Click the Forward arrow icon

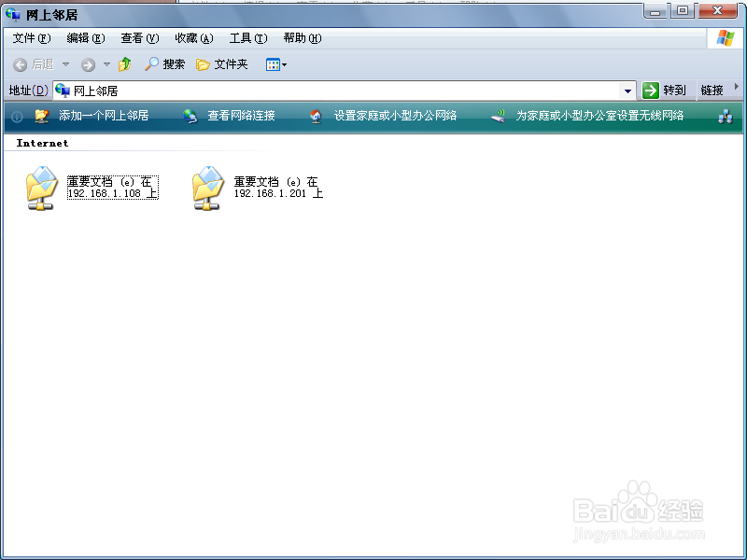[88, 64]
